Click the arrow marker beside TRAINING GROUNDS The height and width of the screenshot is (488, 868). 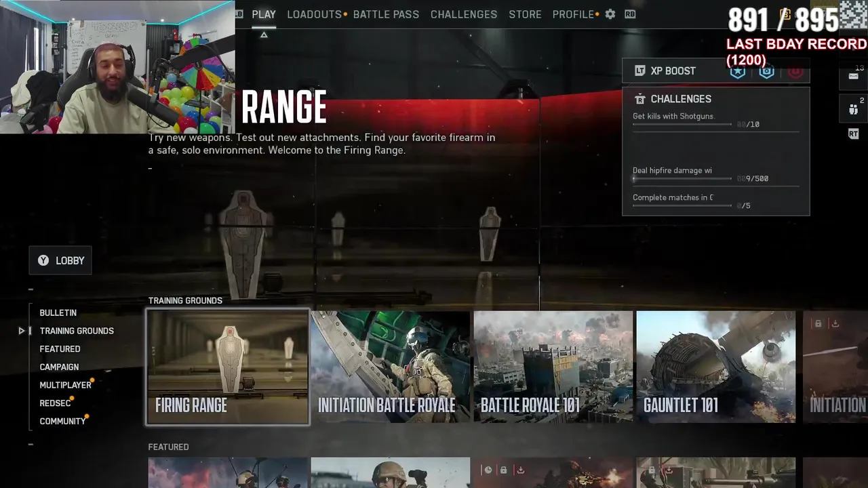tap(22, 331)
